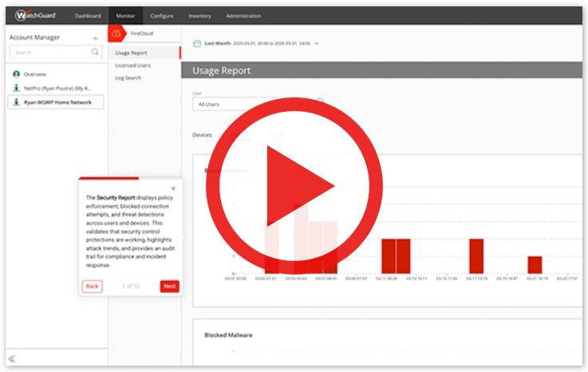This screenshot has height=372, width=588.
Task: Select Ryan WGMP Home Network account
Action: [x=56, y=102]
